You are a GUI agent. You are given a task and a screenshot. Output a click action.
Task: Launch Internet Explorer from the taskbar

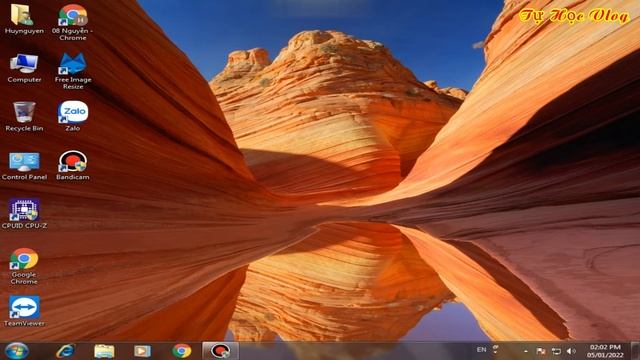tap(65, 351)
